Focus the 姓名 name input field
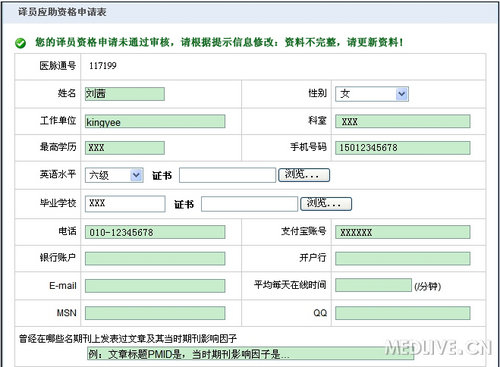This screenshot has height=367, width=500. (125, 94)
